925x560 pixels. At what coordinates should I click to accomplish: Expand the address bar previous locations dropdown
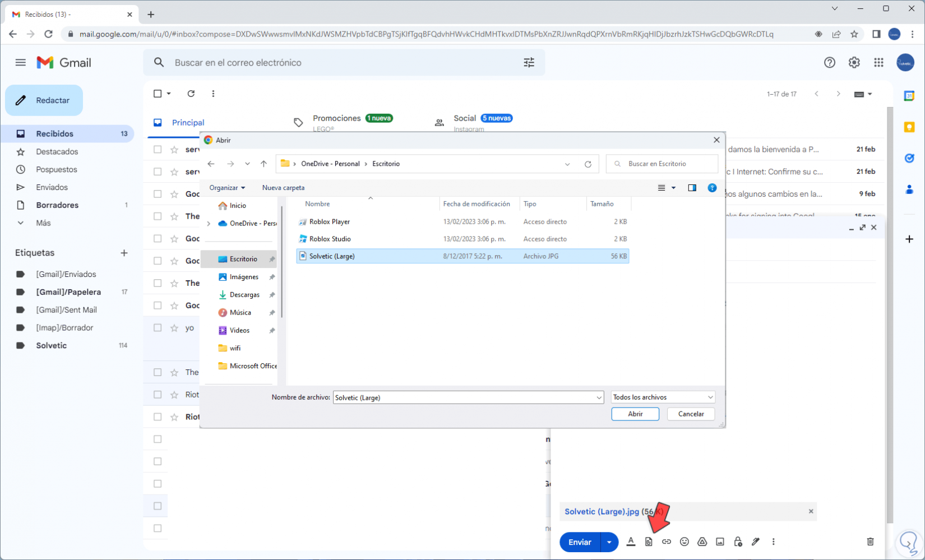[567, 164]
